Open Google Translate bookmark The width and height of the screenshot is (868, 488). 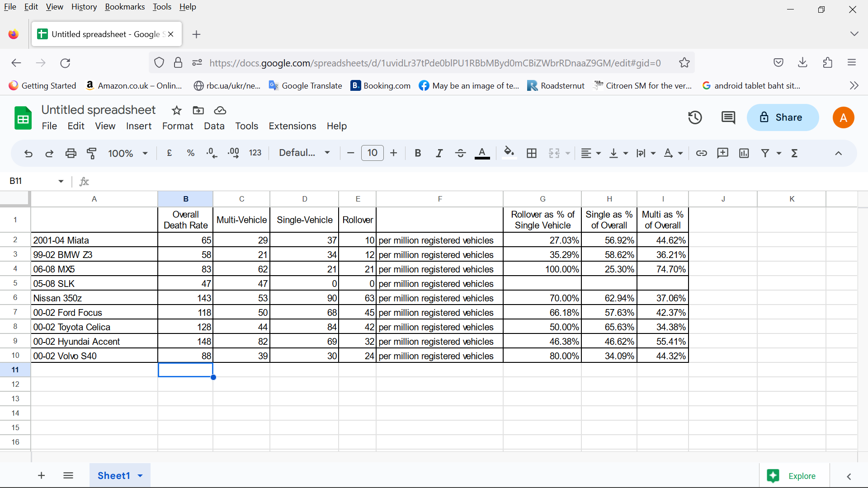coord(306,85)
